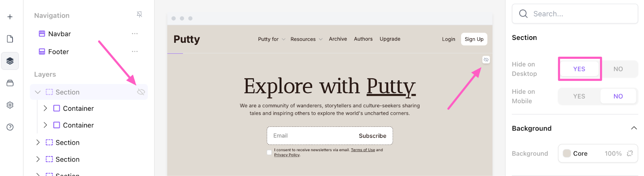
Task: Unpin the Navigation panel with pin icon
Action: pyautogui.click(x=139, y=14)
